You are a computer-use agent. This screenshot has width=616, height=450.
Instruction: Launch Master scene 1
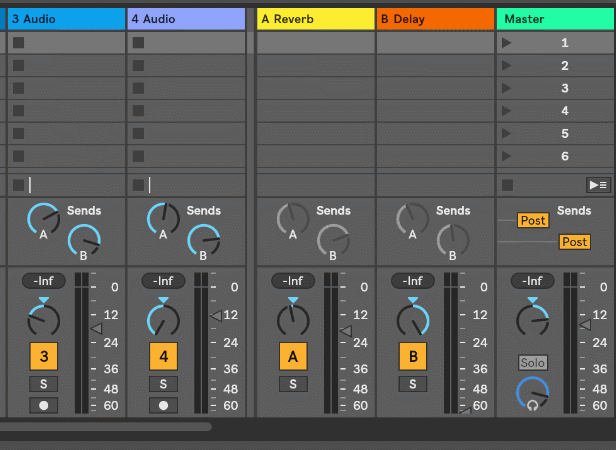(506, 43)
